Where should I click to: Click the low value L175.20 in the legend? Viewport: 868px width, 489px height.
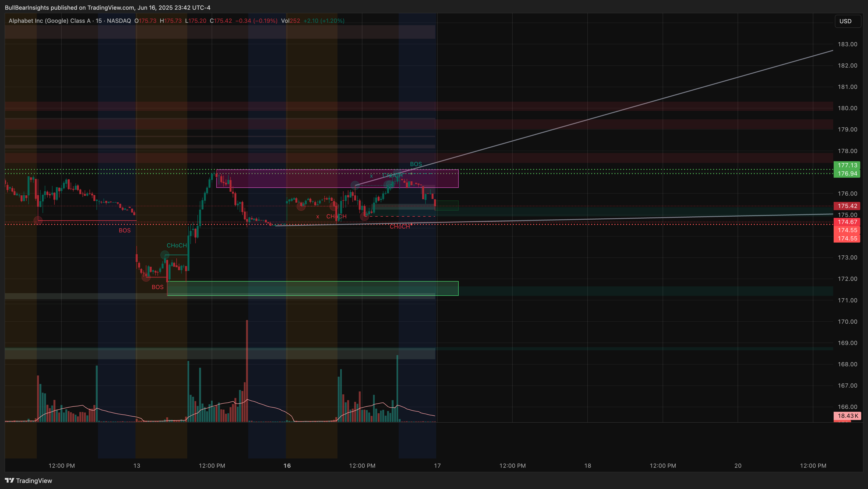(195, 21)
